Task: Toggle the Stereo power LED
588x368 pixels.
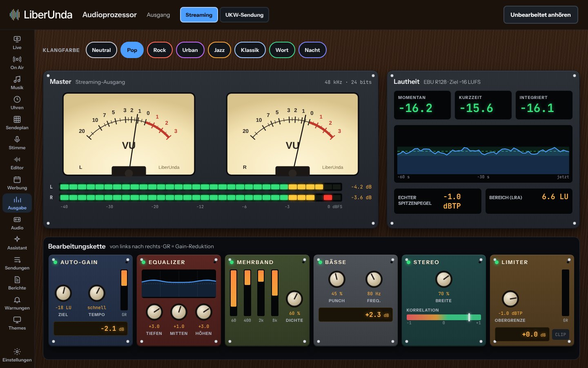Action: pyautogui.click(x=408, y=262)
